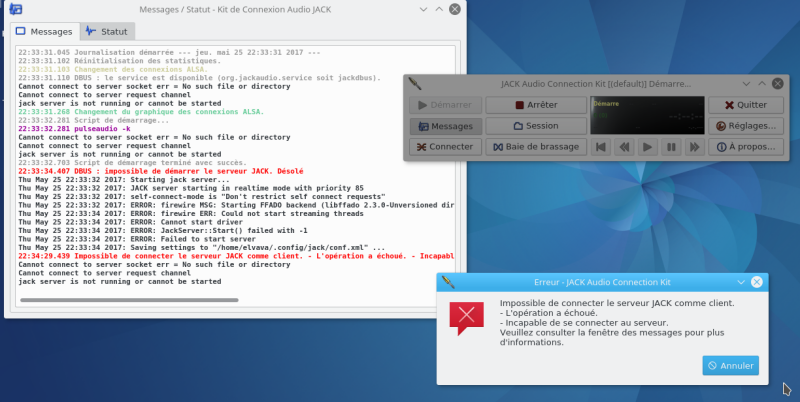
Task: Click the error dialog minimize chevron
Action: pyautogui.click(x=741, y=282)
